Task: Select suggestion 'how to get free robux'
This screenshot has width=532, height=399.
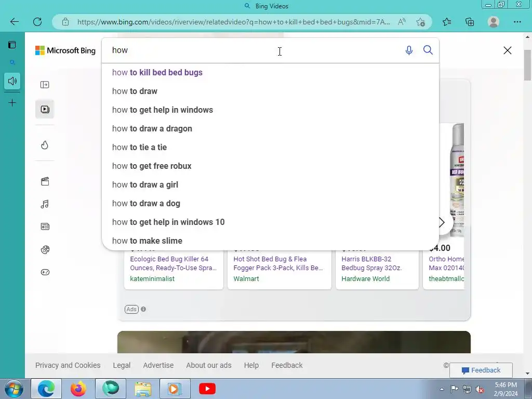Action: point(270,166)
